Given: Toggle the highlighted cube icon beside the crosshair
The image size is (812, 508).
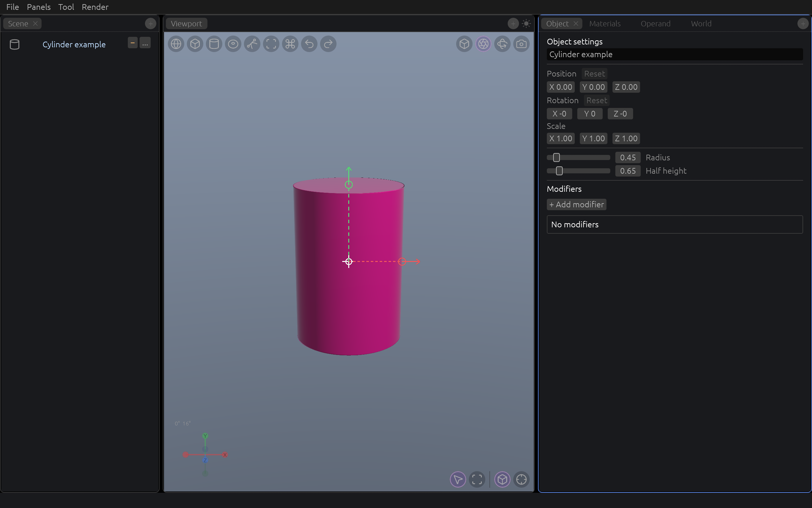Looking at the screenshot, I should (502, 479).
